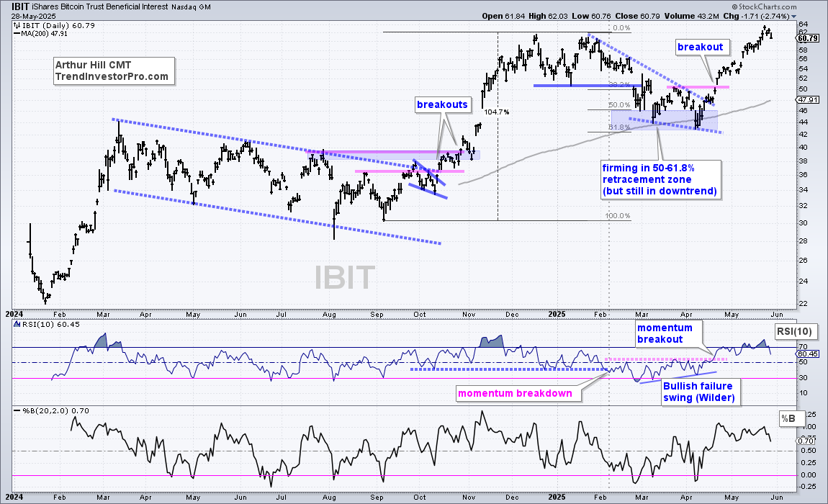
Task: Click the 104.7% gain label
Action: pyautogui.click(x=496, y=112)
